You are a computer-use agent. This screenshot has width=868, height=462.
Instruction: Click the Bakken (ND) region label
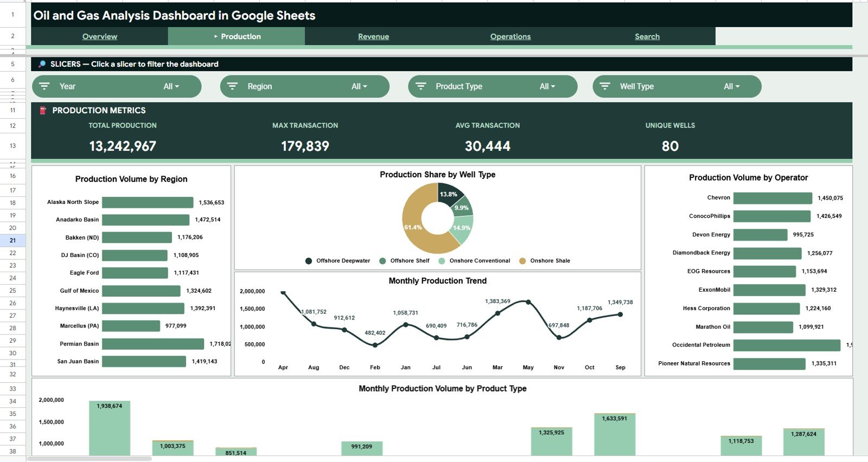point(82,238)
